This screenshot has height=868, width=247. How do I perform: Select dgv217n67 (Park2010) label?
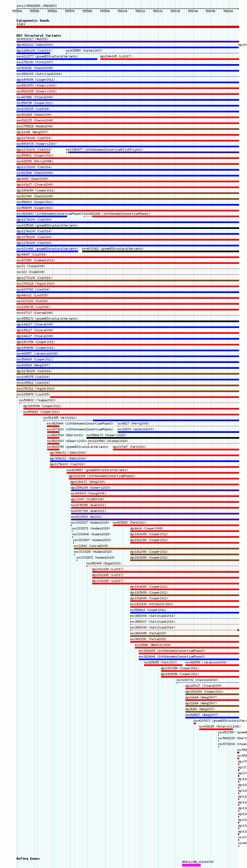(129, 447)
